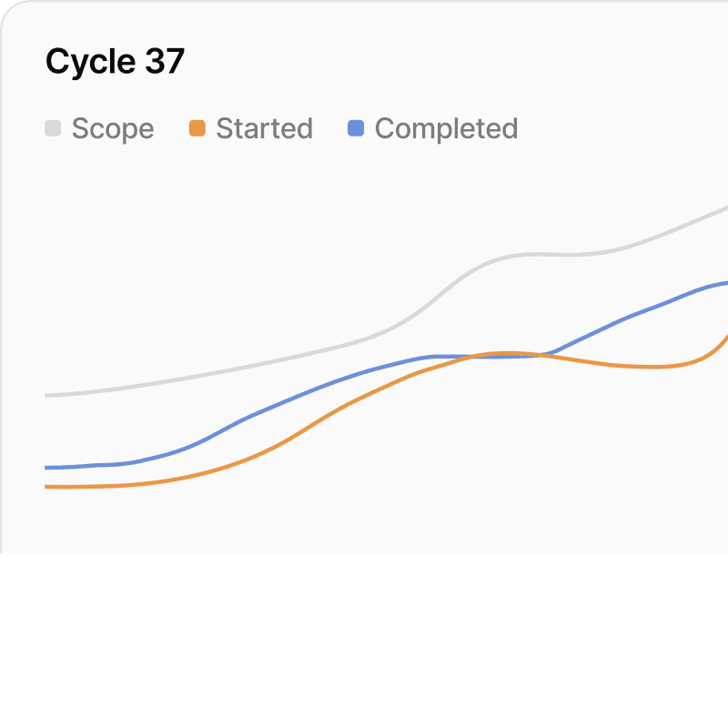Viewport: 728px width, 728px height.
Task: Toggle the Scope series via its legend label
Action: tap(113, 129)
